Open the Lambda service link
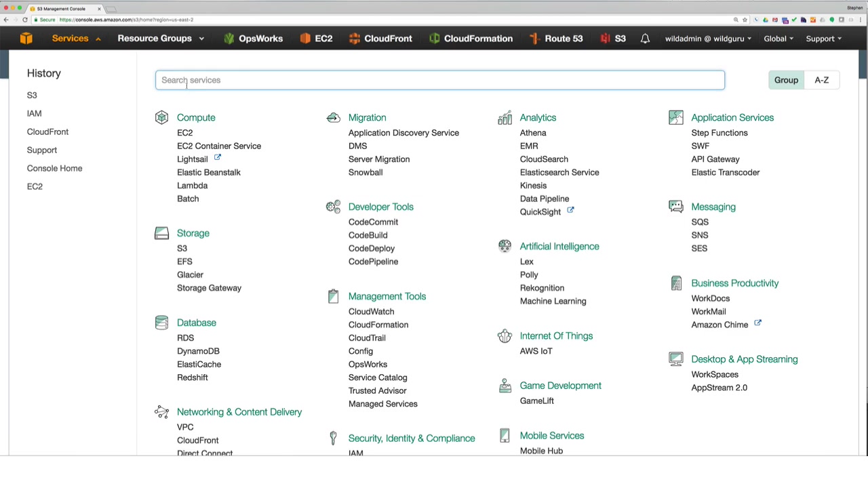The image size is (868, 488). tap(192, 186)
